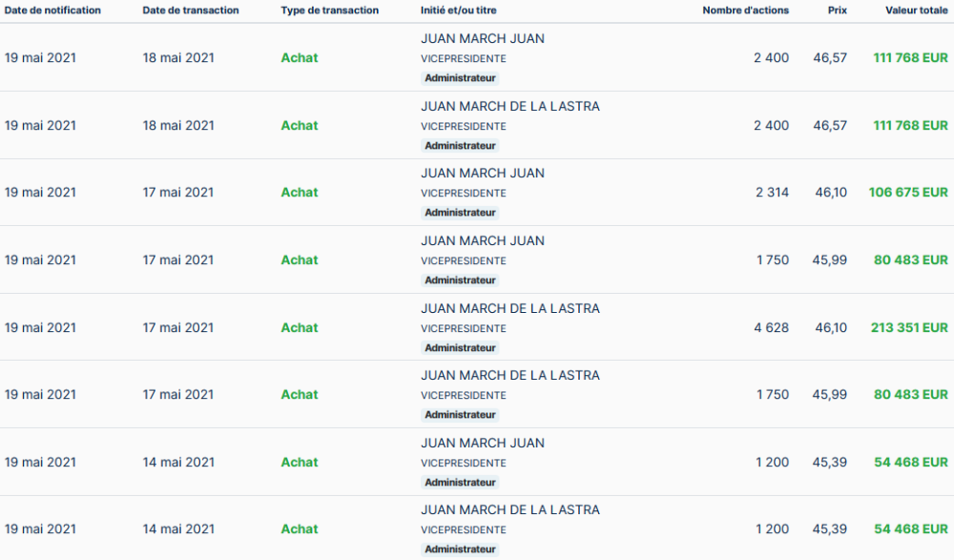
Task: Click the 111 768 EUR value in the first row
Action: pos(910,57)
